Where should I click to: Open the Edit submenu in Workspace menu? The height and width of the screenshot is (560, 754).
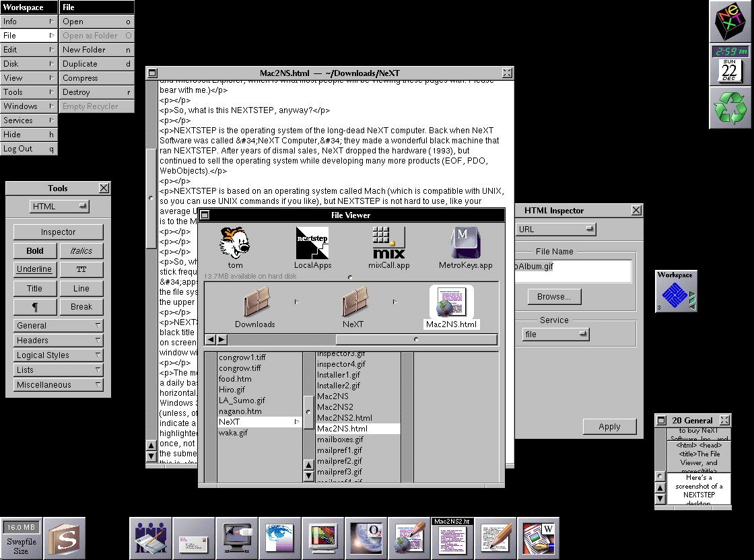point(28,50)
